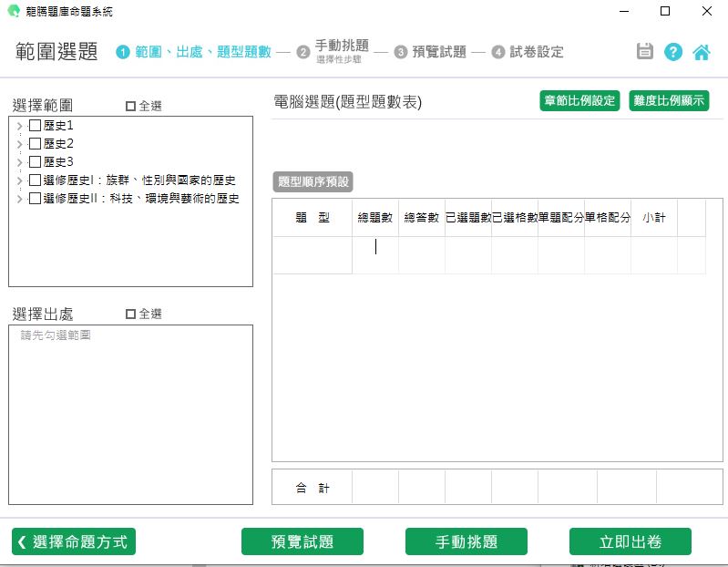Image resolution: width=728 pixels, height=567 pixels.
Task: Enable the 歷史3 checkbox
Action: click(36, 162)
